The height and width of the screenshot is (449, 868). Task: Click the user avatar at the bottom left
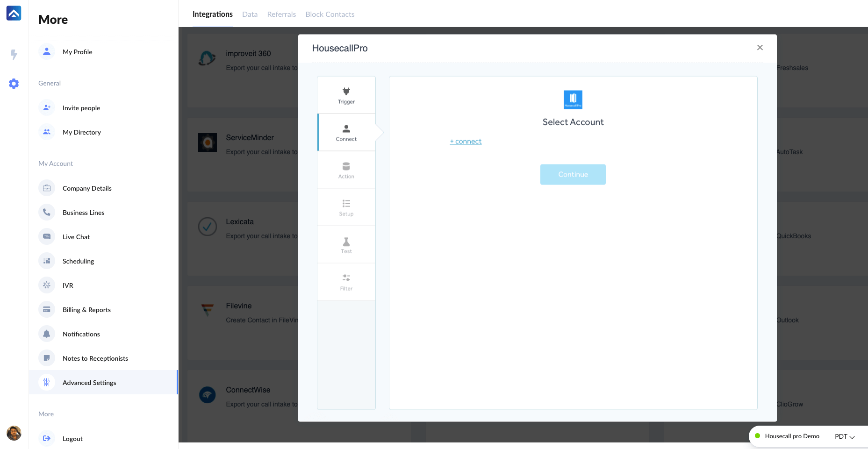[14, 433]
